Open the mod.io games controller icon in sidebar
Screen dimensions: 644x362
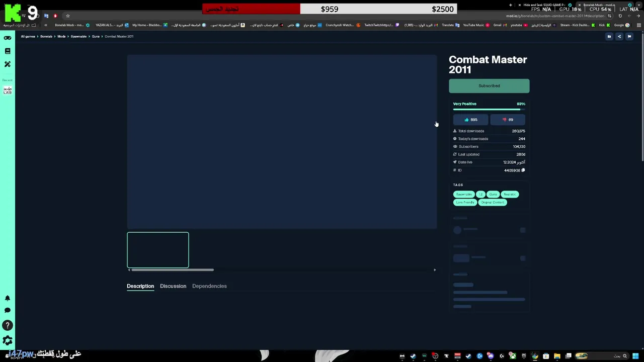tap(8, 38)
